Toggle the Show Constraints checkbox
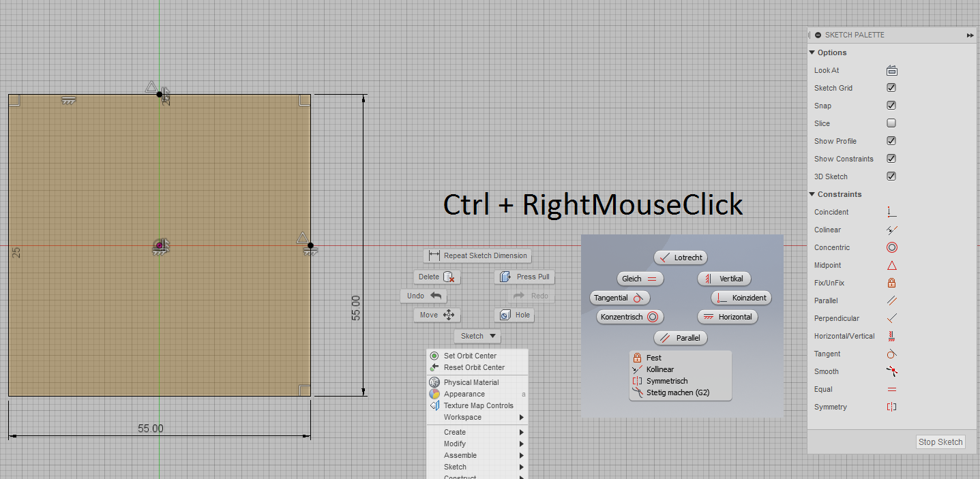980x479 pixels. [891, 159]
